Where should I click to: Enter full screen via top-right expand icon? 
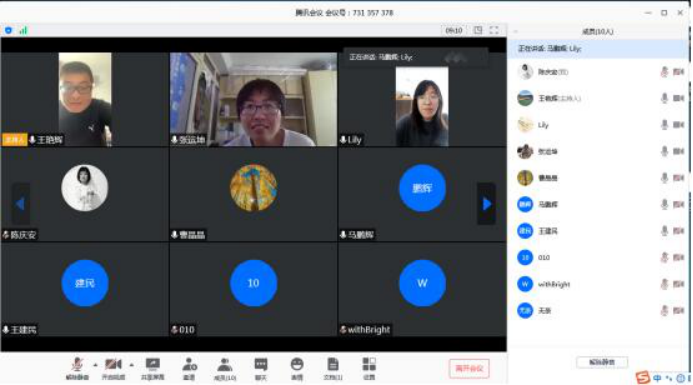494,30
